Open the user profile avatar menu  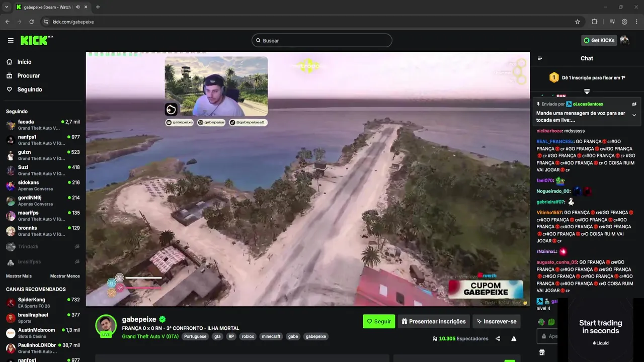tap(624, 40)
